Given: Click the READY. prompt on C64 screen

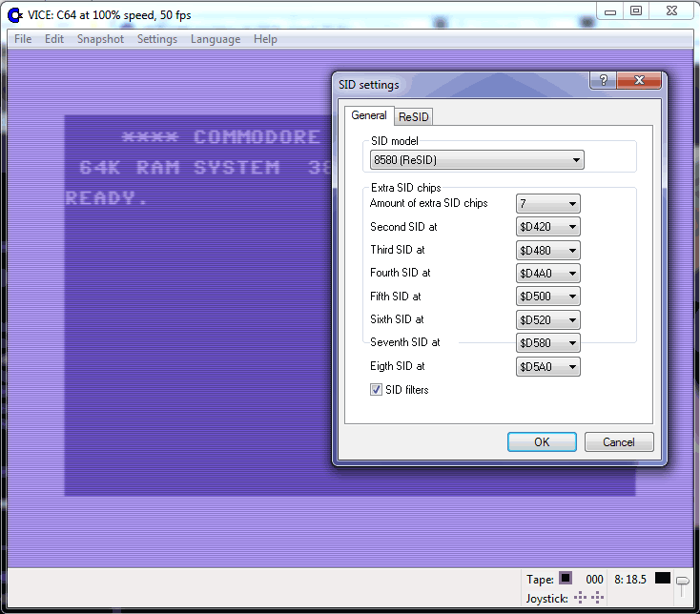Looking at the screenshot, I should tap(106, 198).
